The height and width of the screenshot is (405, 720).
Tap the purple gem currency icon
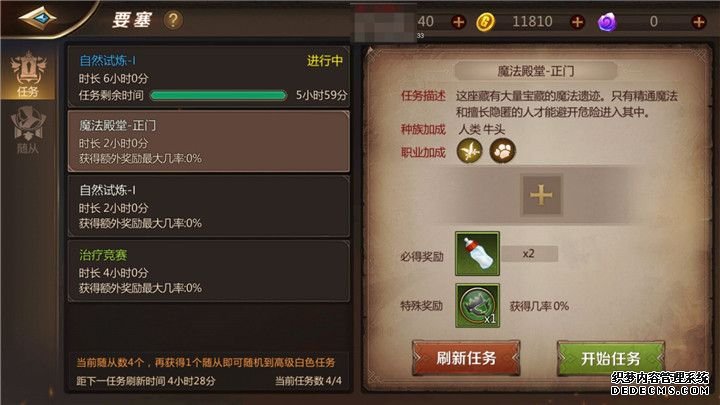607,22
